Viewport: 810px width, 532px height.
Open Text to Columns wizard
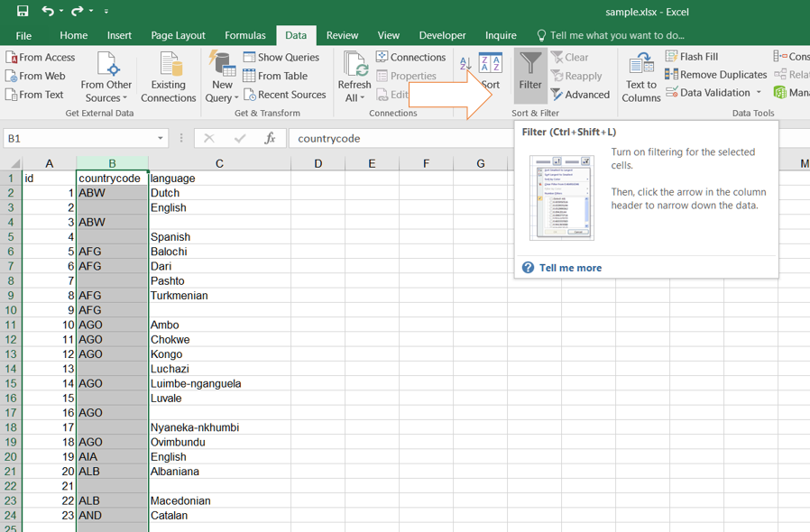[x=640, y=76]
